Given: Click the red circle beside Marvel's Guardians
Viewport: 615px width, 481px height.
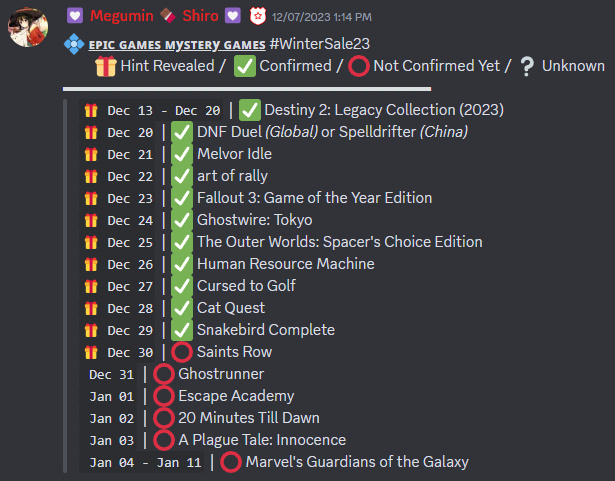Looking at the screenshot, I should pyautogui.click(x=231, y=462).
